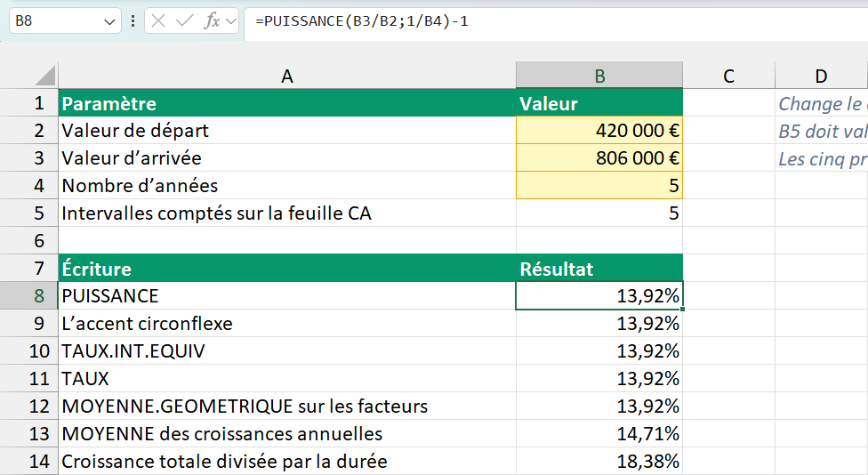Click the Paramètre header cell

[x=286, y=102]
